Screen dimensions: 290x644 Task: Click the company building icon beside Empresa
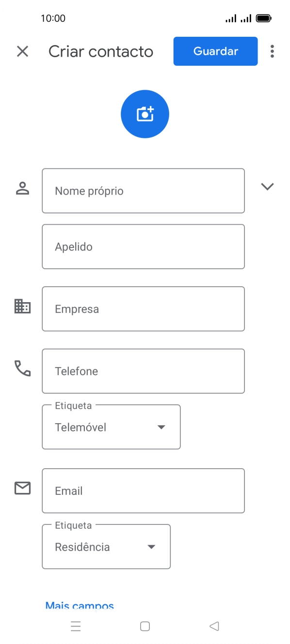(x=23, y=306)
